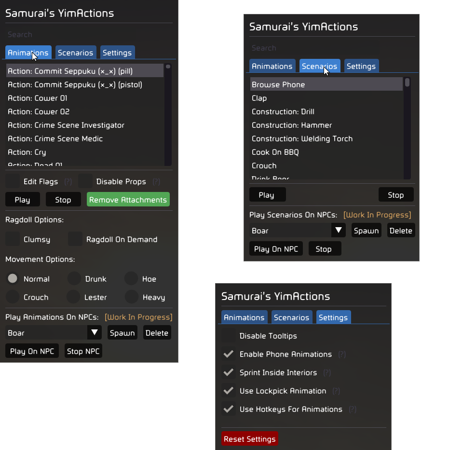Click the help icon beside Edit Flags
Viewport: 476px width, 450px height.
(68, 182)
